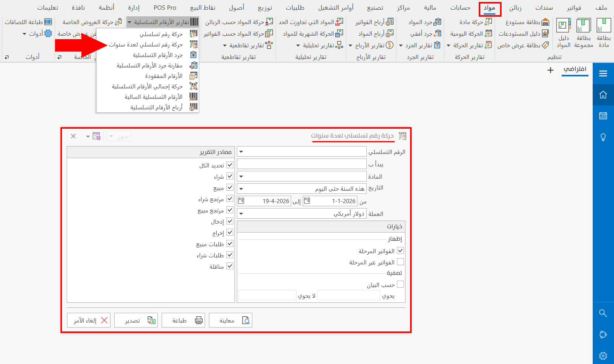614x364 pixels.
Task: Open the 'إلى' end date calendar picker
Action: pos(241,201)
